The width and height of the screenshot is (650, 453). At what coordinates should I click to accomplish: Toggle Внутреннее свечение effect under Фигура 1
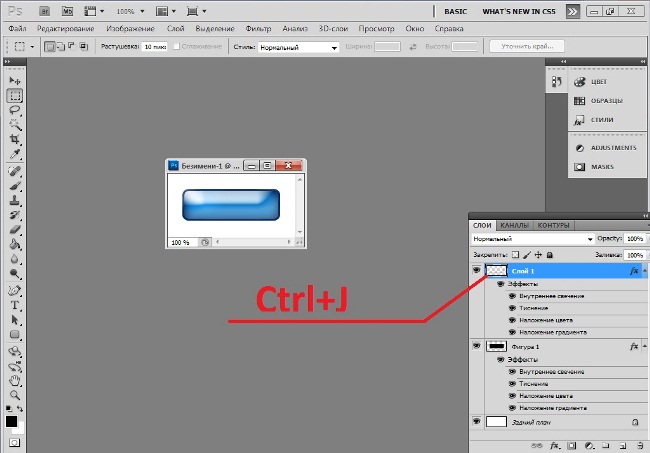click(512, 372)
